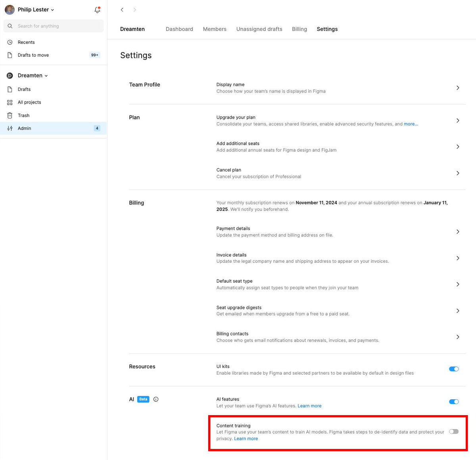Open Drafts to move in sidebar

point(54,55)
